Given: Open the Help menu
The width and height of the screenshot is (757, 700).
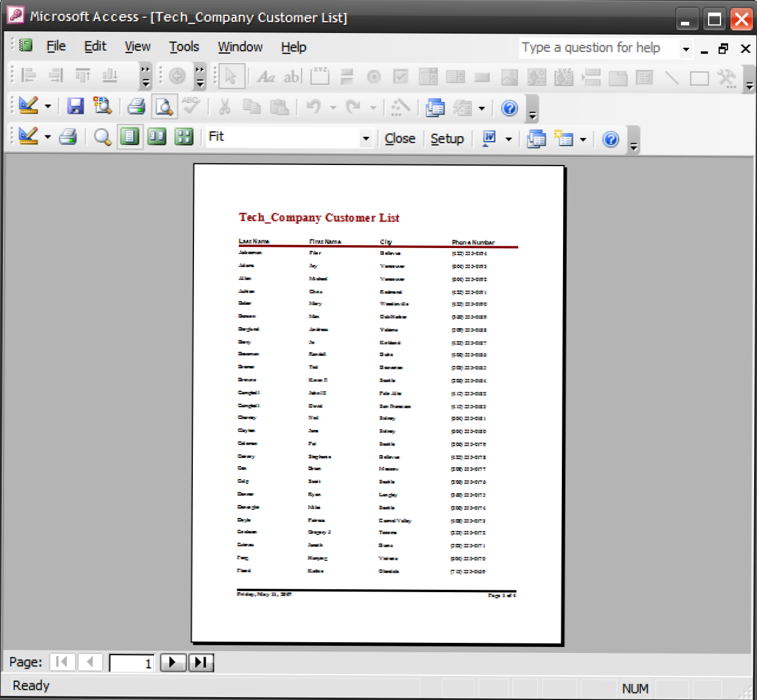Looking at the screenshot, I should (294, 47).
